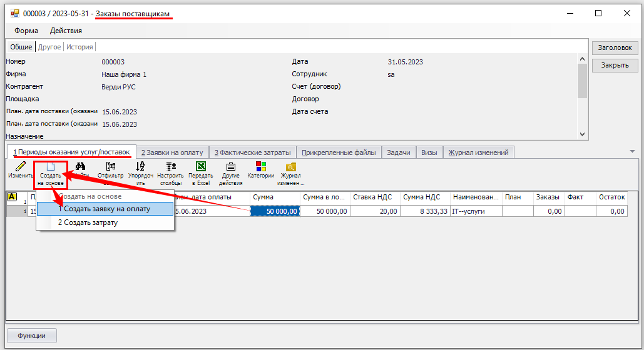Switch to the Заявки на оплату tab
The width and height of the screenshot is (644, 350).
[172, 152]
